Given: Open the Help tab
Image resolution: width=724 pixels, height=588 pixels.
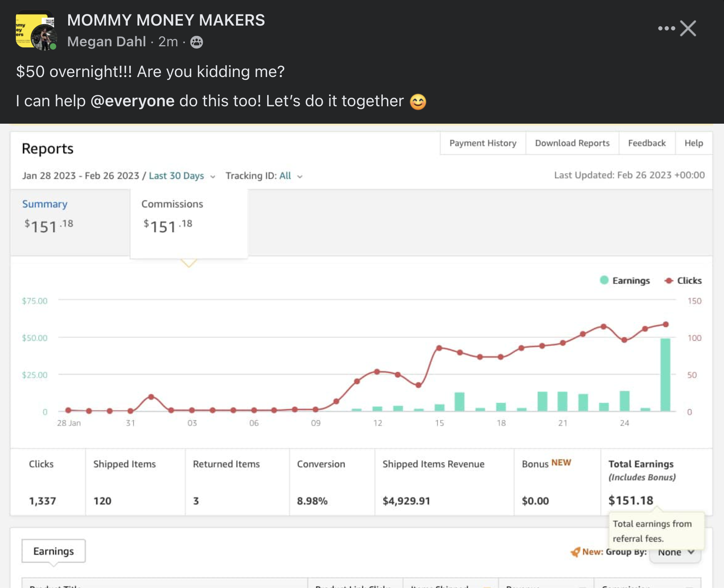Looking at the screenshot, I should pos(694,143).
